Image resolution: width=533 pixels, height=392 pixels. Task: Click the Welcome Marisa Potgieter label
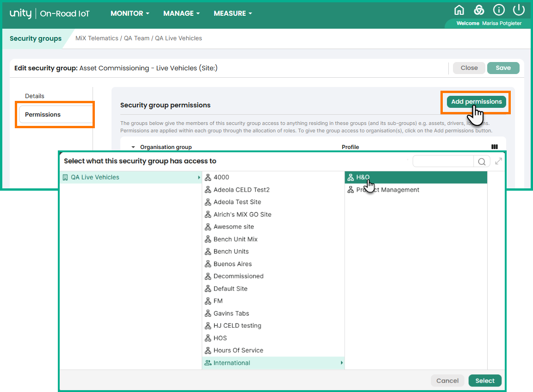point(489,23)
